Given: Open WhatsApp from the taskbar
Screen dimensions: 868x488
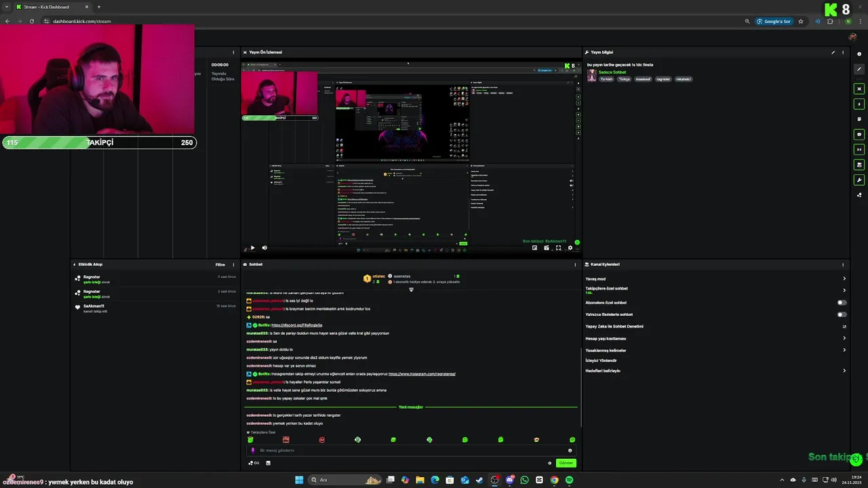Looking at the screenshot, I should pos(524,480).
